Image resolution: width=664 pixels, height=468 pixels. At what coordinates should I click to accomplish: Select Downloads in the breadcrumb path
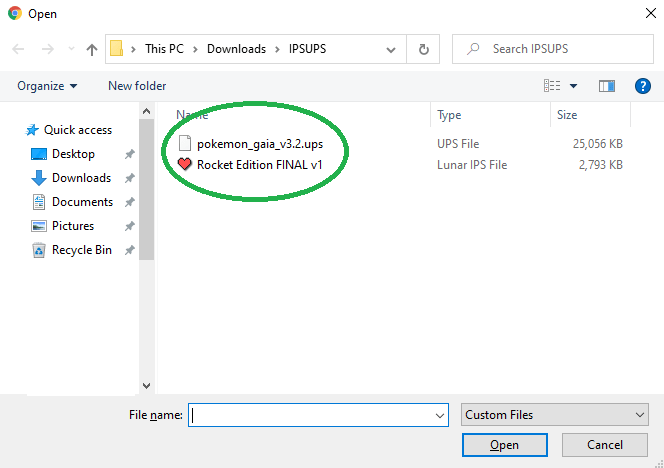(x=236, y=49)
